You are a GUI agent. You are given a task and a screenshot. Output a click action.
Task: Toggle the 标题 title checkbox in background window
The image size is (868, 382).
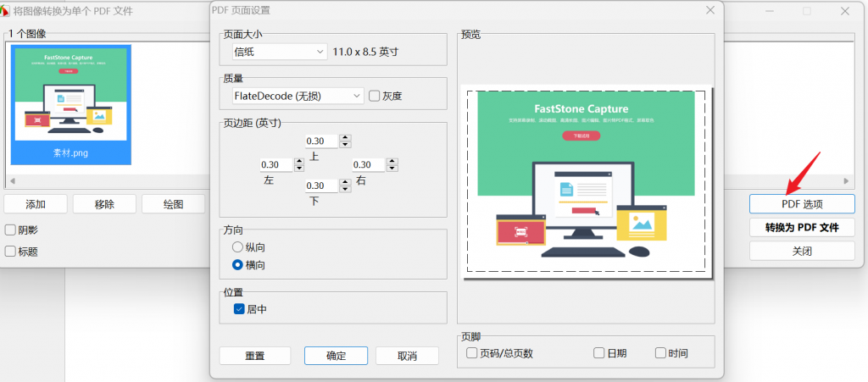pos(10,251)
